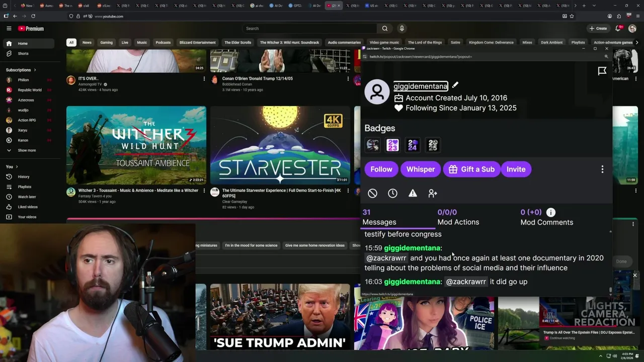The image size is (644, 362).
Task: Open the YouTube hamburger guide menu
Action: coord(9,29)
